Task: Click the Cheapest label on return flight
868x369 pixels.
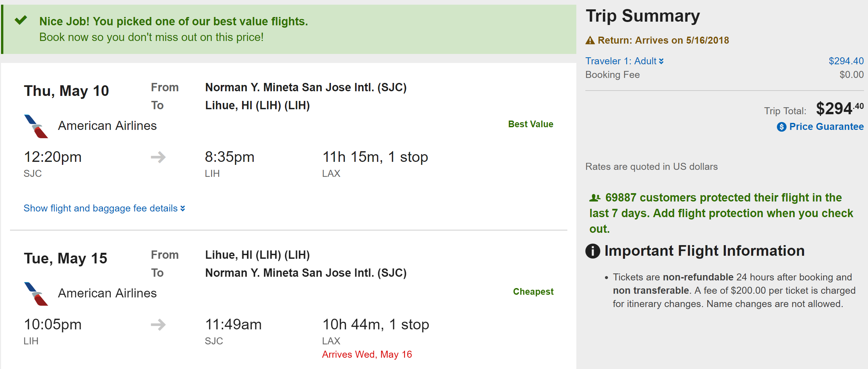Action: pyautogui.click(x=533, y=291)
